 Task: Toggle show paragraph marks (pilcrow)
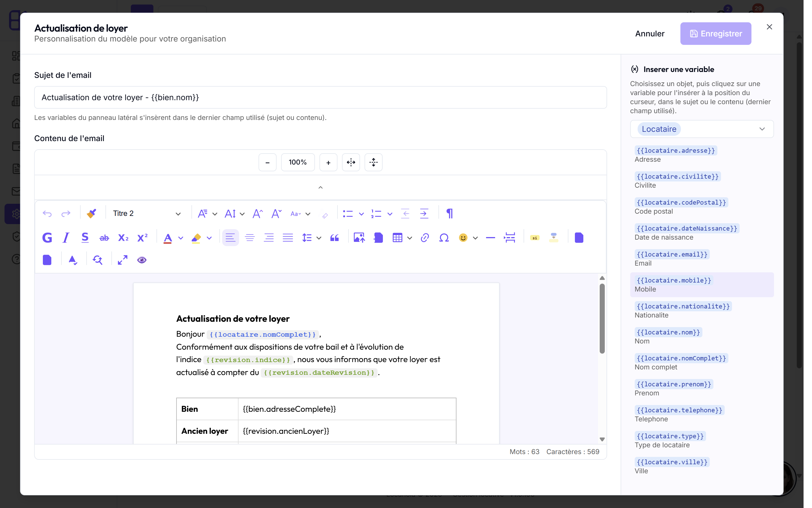click(x=450, y=214)
